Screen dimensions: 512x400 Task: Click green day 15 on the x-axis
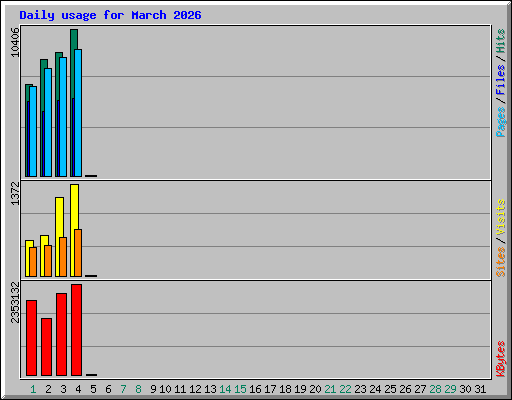tap(240, 389)
